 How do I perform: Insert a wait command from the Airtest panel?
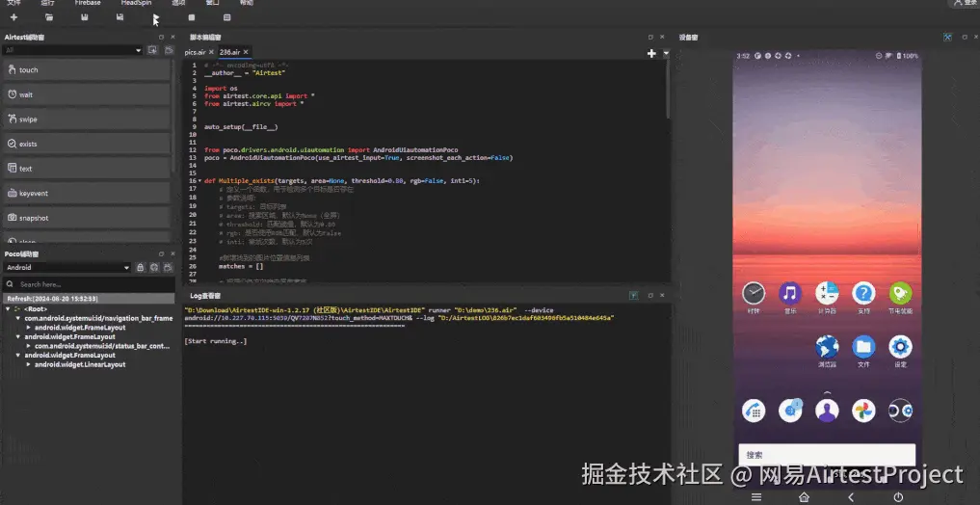(x=87, y=94)
